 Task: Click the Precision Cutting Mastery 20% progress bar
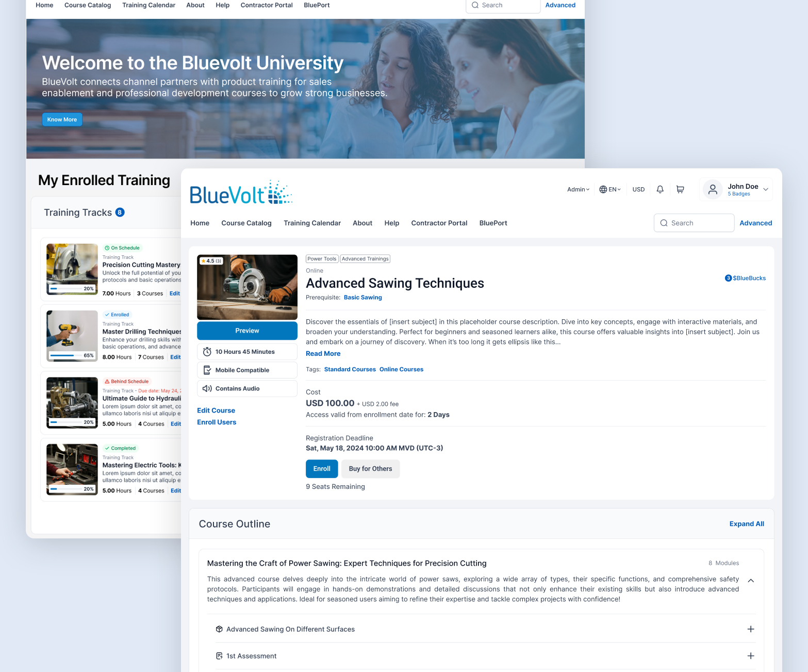65,289
